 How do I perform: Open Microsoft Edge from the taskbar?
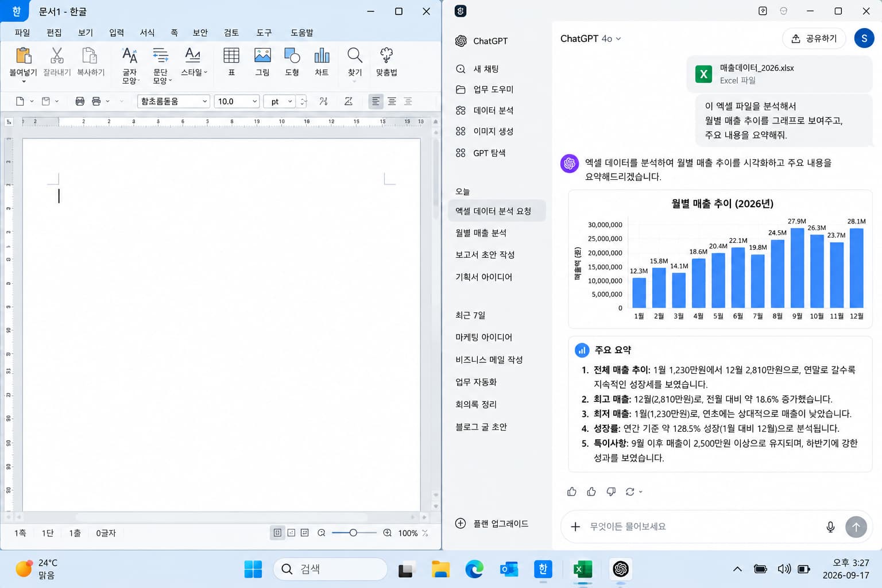[474, 569]
